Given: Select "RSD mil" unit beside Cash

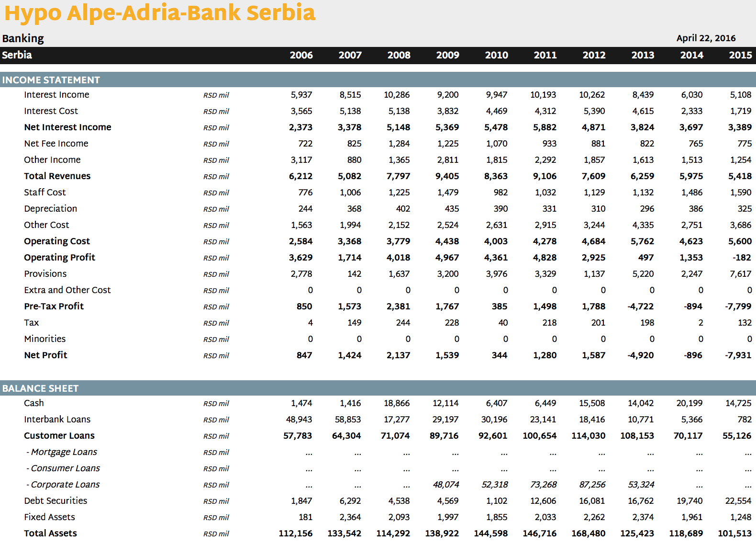Looking at the screenshot, I should click(216, 404).
